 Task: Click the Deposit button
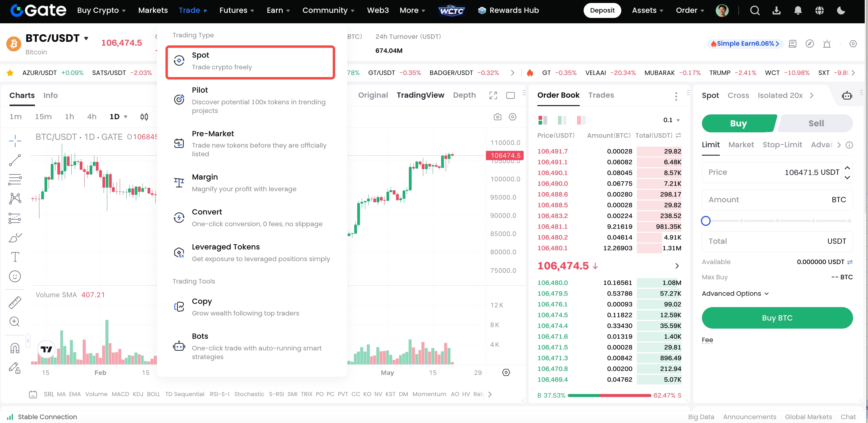coord(602,10)
